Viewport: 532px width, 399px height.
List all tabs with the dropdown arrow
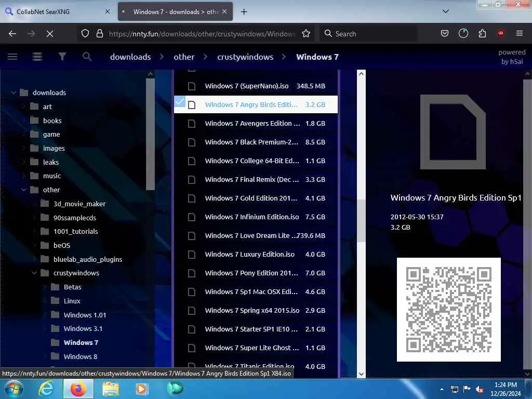click(x=446, y=11)
